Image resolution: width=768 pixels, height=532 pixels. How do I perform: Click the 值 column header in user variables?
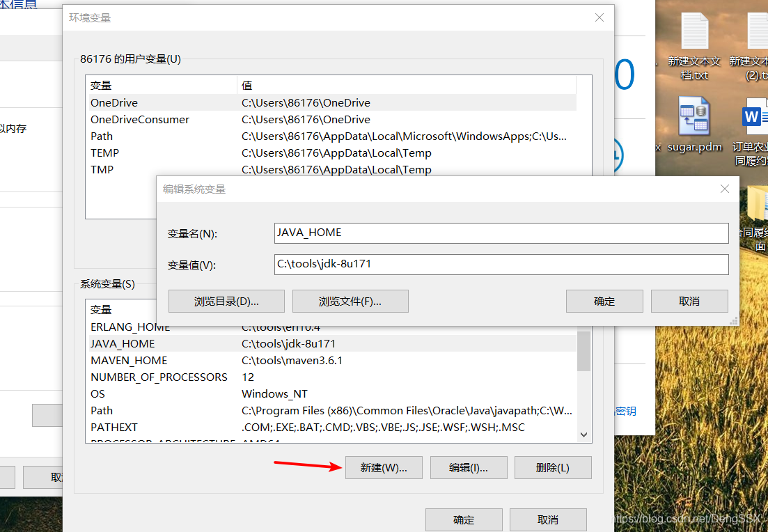[407, 85]
